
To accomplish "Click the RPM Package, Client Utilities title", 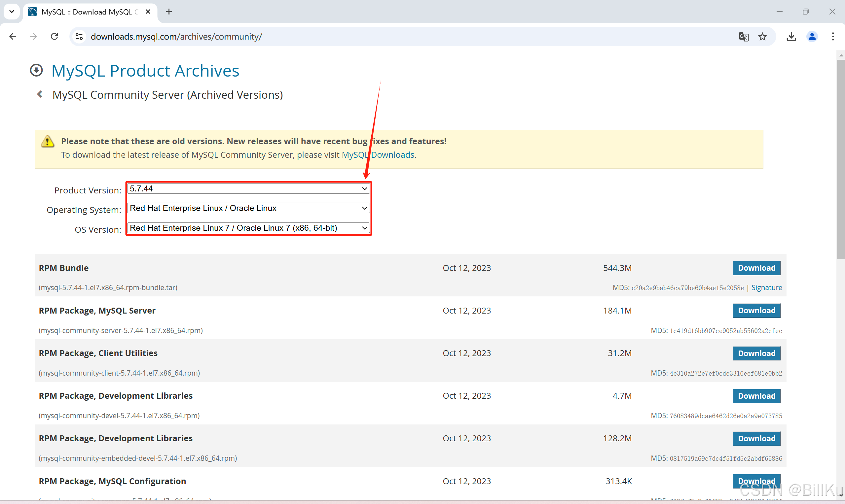I will click(98, 353).
